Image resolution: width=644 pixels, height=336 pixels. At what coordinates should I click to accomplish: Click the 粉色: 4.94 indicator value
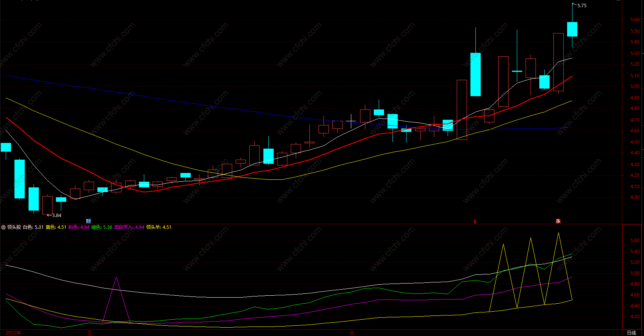pos(79,227)
